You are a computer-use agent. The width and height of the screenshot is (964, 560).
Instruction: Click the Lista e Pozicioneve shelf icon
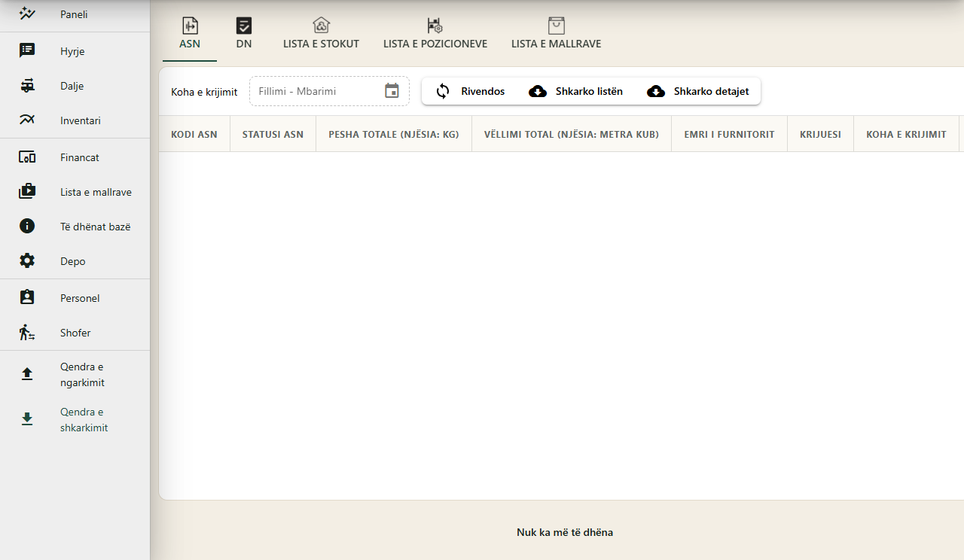coord(435,26)
